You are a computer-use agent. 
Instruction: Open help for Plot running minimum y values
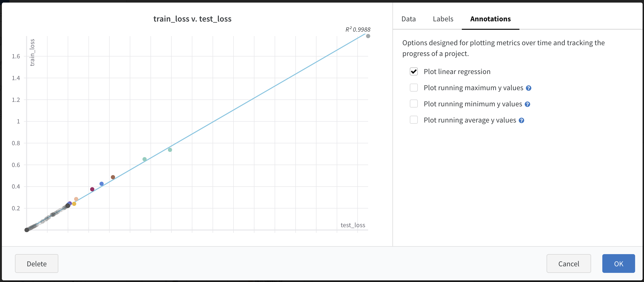tap(528, 104)
